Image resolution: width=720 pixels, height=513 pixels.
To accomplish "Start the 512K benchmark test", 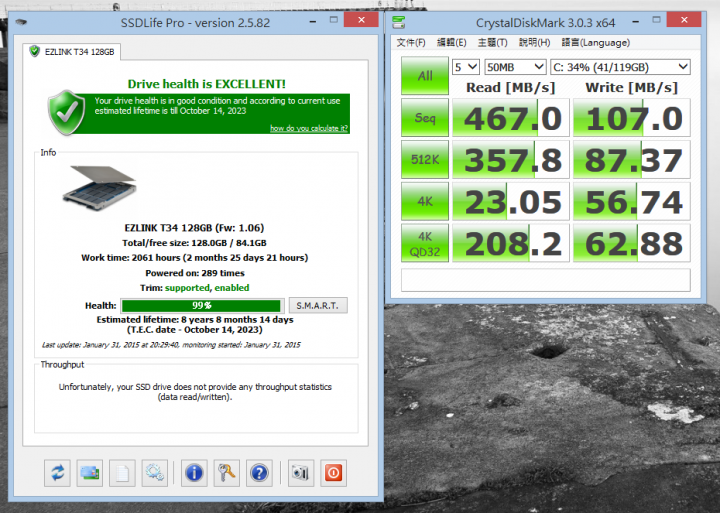I will point(425,159).
